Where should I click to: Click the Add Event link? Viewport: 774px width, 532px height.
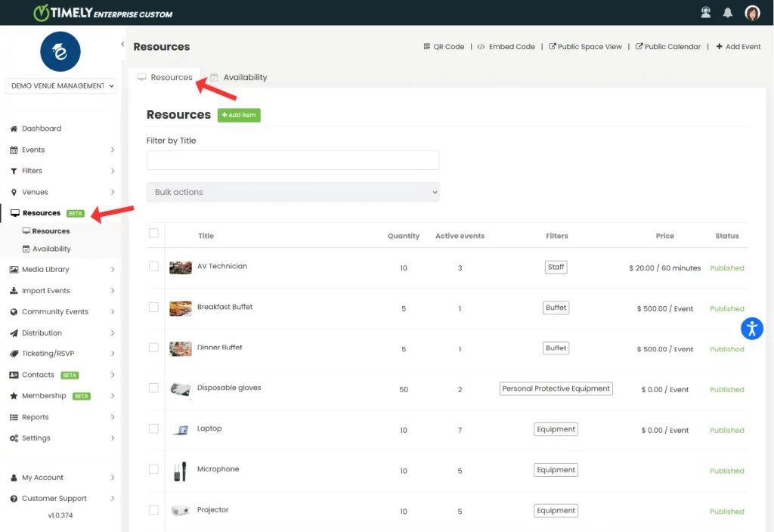738,46
